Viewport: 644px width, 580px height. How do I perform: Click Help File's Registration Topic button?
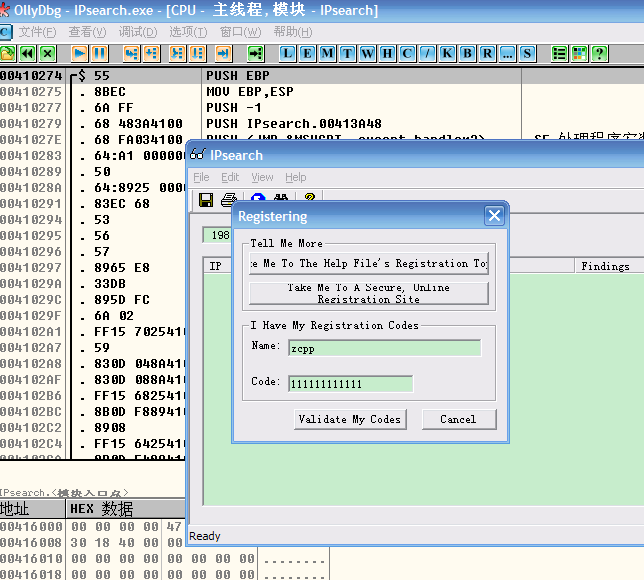tap(369, 263)
